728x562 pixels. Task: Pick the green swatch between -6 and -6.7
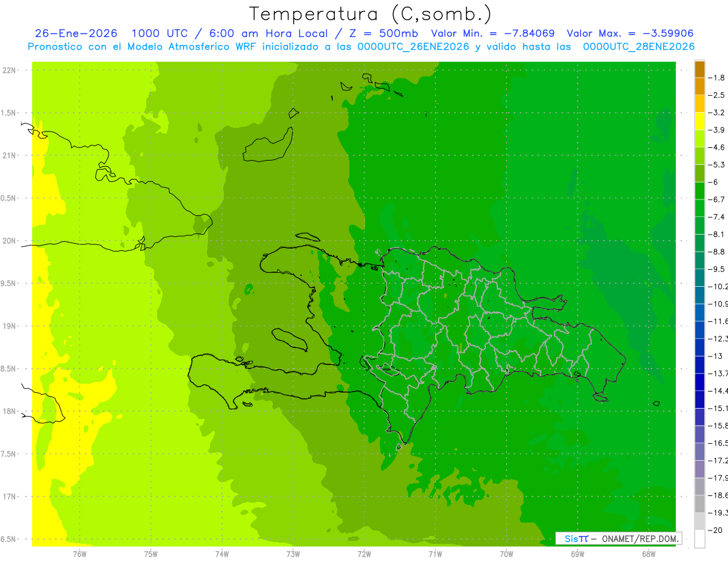point(699,191)
